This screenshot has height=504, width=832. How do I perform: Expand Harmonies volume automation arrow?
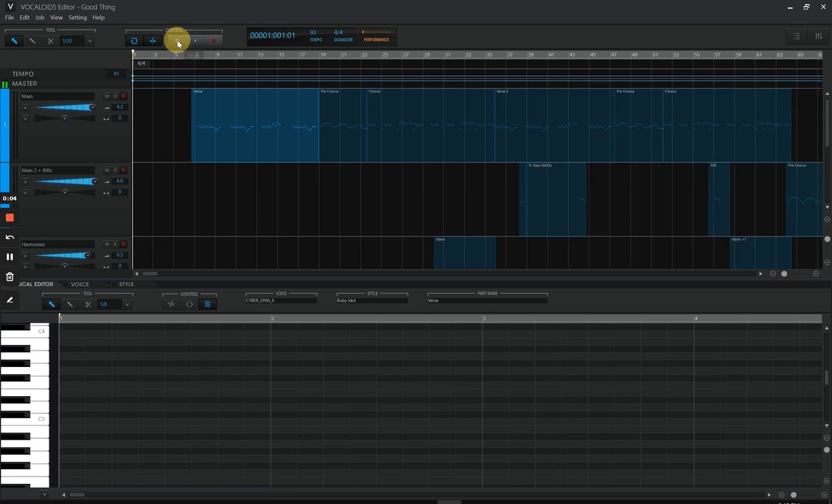[25, 255]
